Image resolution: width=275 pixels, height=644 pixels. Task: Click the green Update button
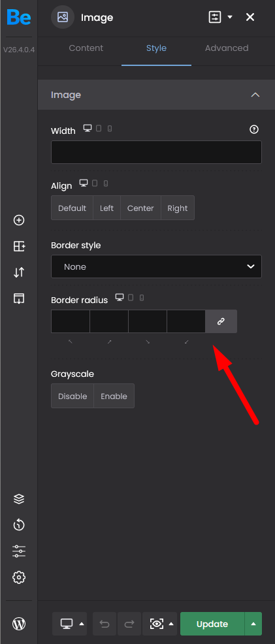pyautogui.click(x=212, y=624)
